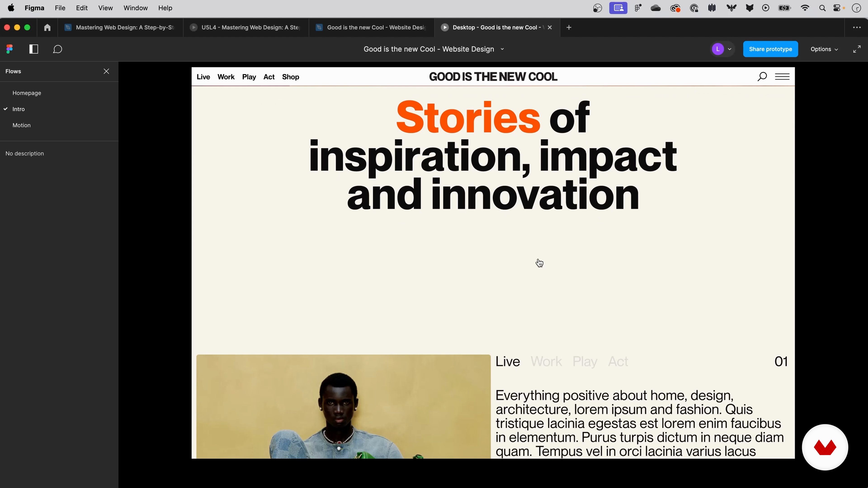Open the View menu

pos(106,8)
